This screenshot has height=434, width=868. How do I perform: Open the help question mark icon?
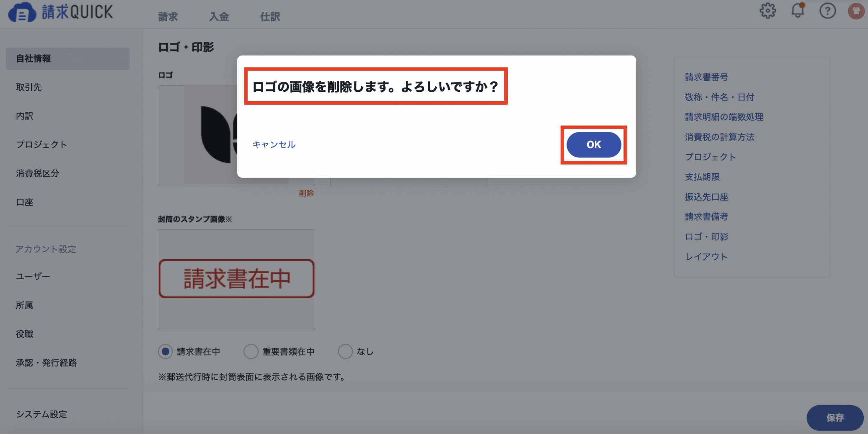828,11
